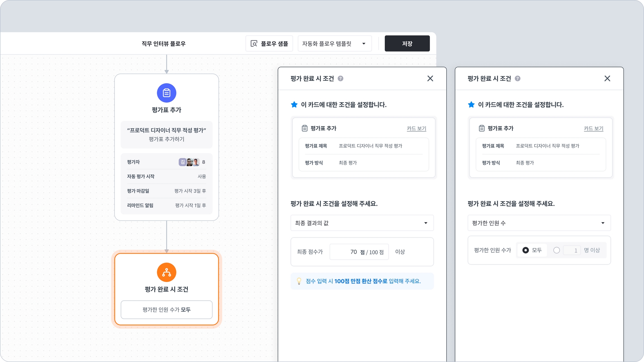Click evaluator avatars in 평가자 row
Screen dimensions: 644x362
[189, 162]
